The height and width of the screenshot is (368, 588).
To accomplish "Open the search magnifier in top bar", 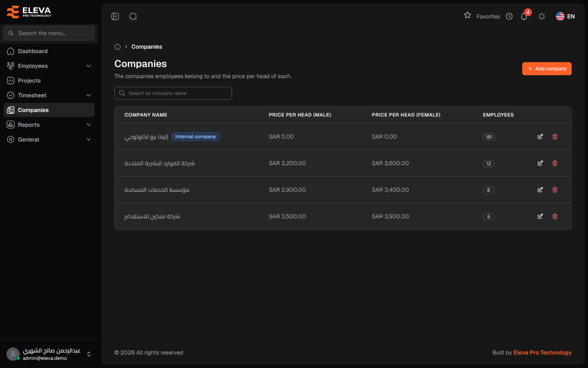I will coord(133,16).
